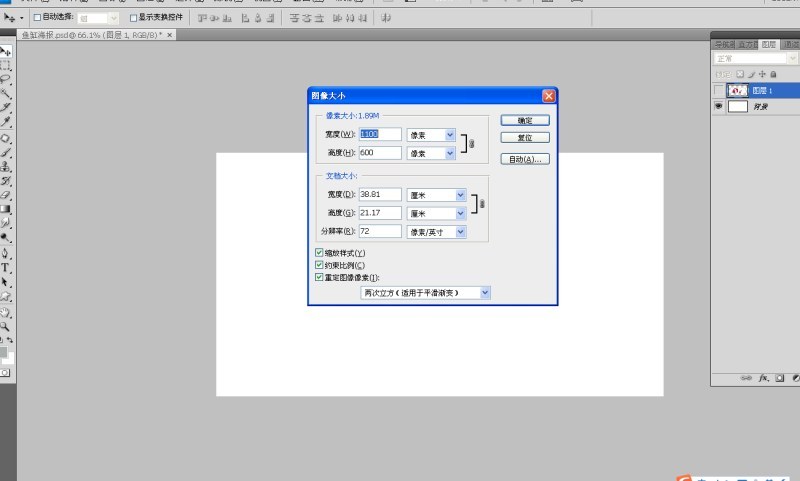Select the Type tool
This screenshot has height=481, width=800.
coord(6,267)
